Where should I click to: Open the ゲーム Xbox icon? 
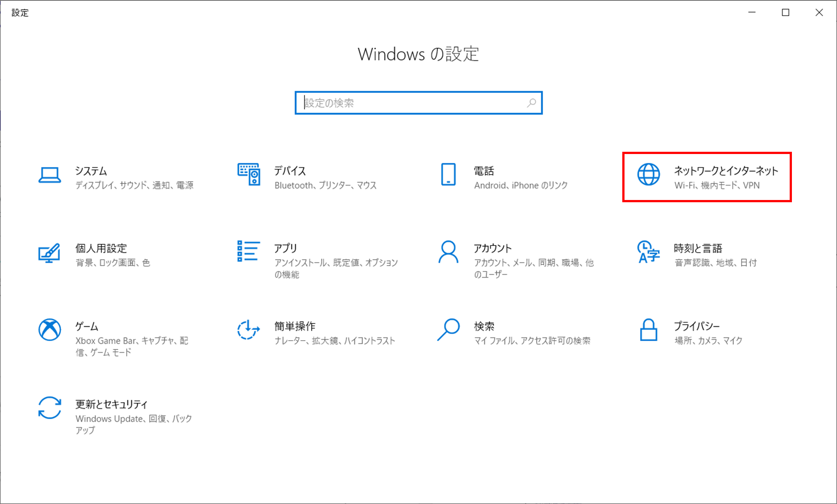pyautogui.click(x=50, y=330)
